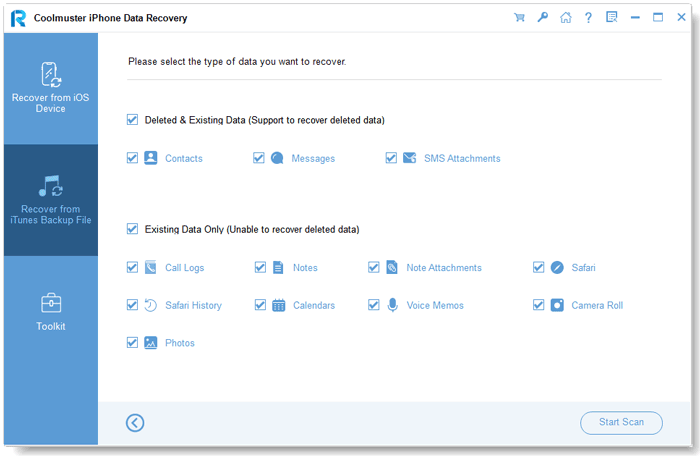Switch to Recover from iOS Device tab
This screenshot has width=700, height=456.
tap(51, 88)
